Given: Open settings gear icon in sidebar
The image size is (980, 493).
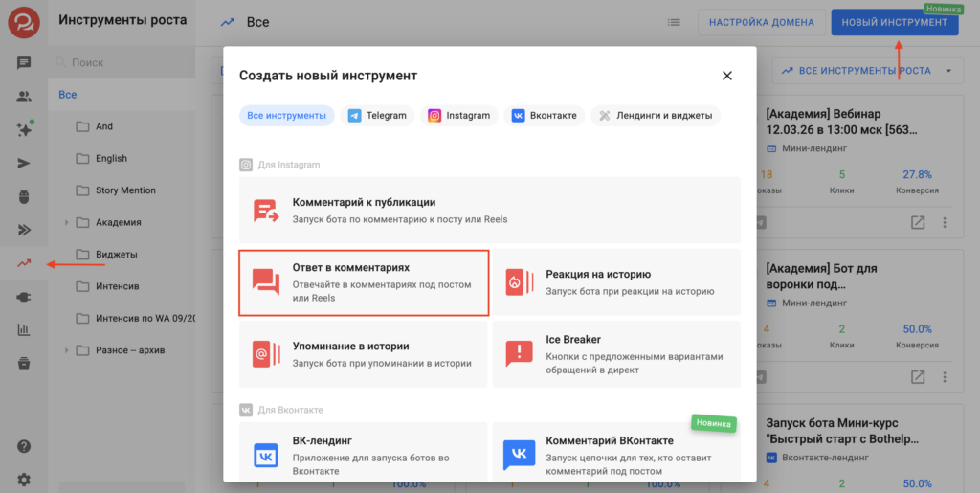Looking at the screenshot, I should point(24,479).
